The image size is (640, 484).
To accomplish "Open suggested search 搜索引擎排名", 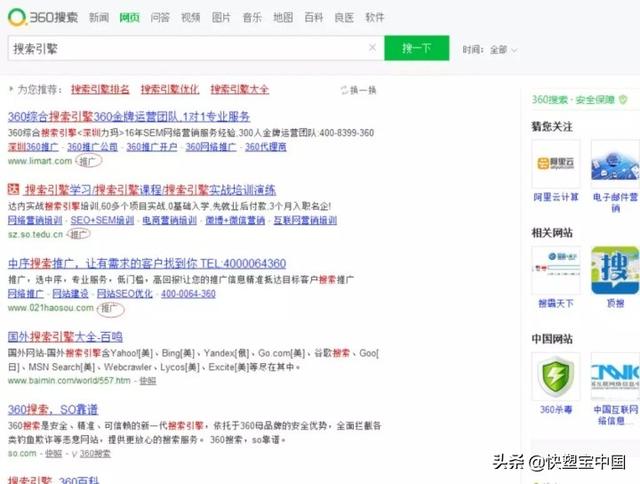I will [100, 89].
